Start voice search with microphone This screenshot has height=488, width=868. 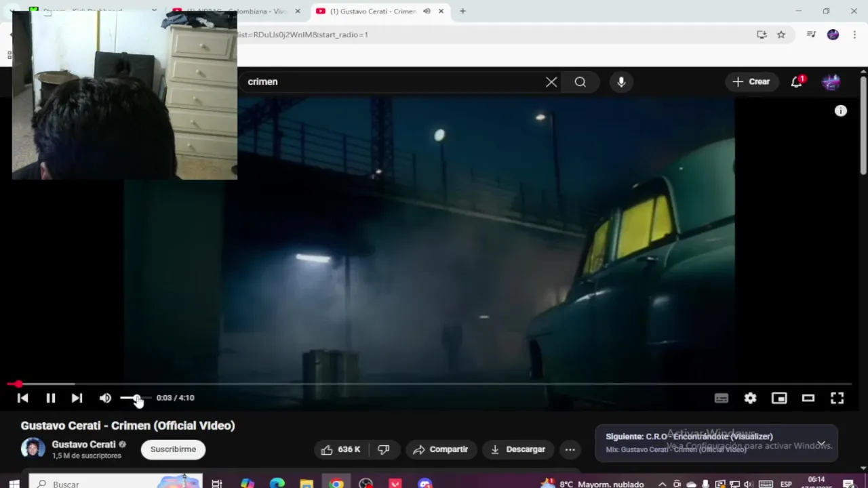(621, 82)
